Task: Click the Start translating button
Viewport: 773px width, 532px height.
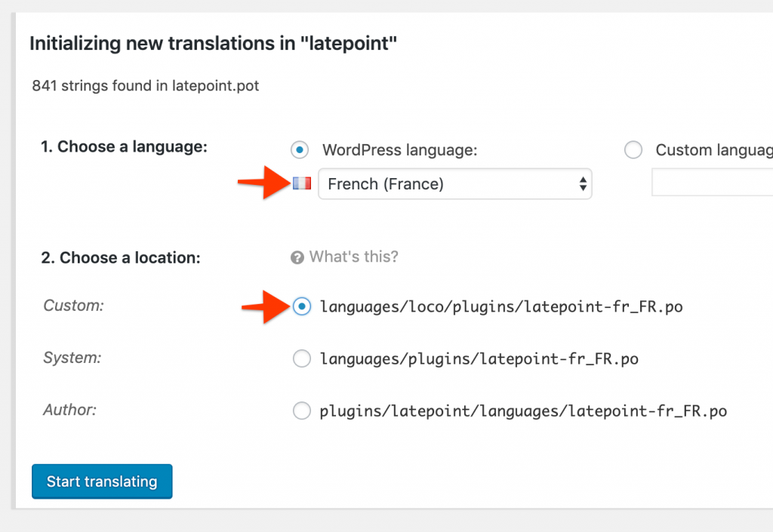Action: tap(102, 481)
